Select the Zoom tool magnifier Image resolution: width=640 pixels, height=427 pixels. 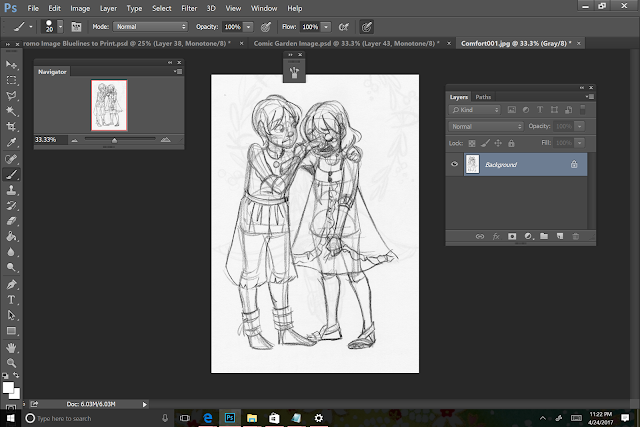coord(11,362)
